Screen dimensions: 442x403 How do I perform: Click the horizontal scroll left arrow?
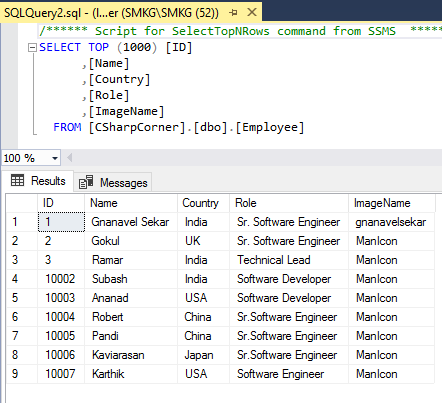tap(70, 158)
